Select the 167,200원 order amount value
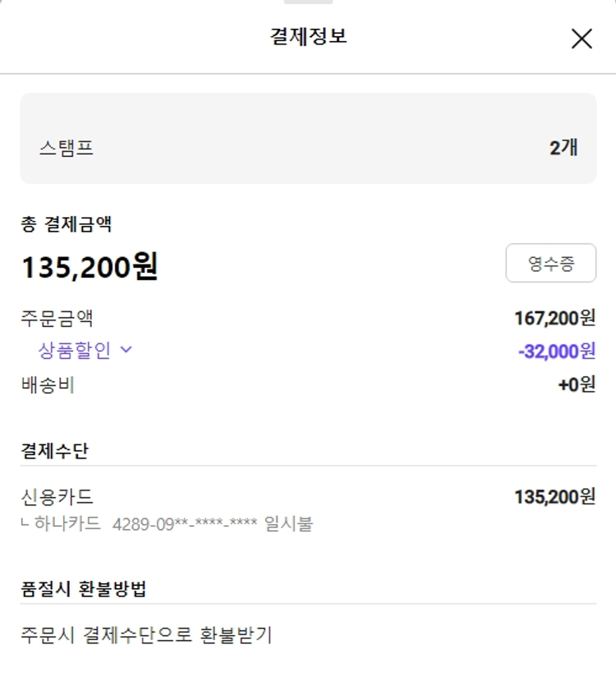 coord(554,318)
